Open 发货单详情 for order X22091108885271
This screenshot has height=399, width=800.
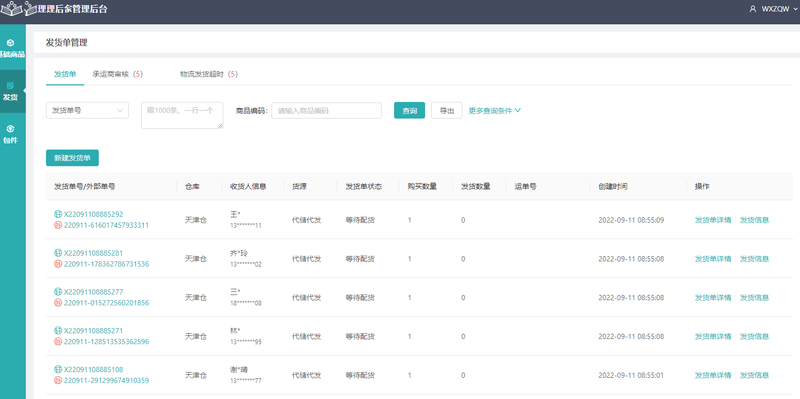(x=713, y=336)
